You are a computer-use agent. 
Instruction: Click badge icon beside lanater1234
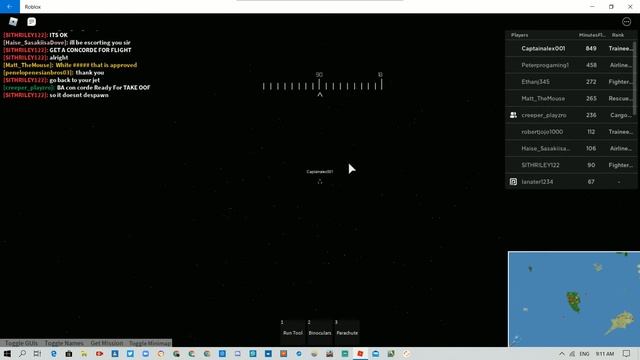coord(513,182)
